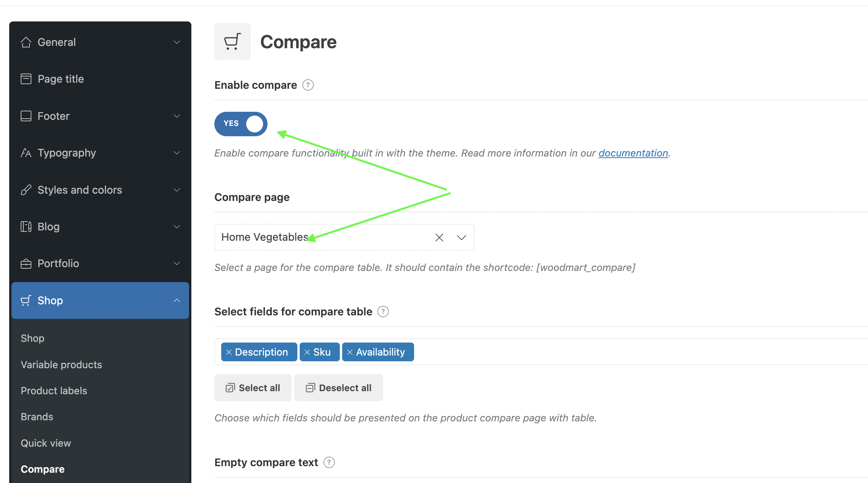Open the documentation link

[633, 153]
